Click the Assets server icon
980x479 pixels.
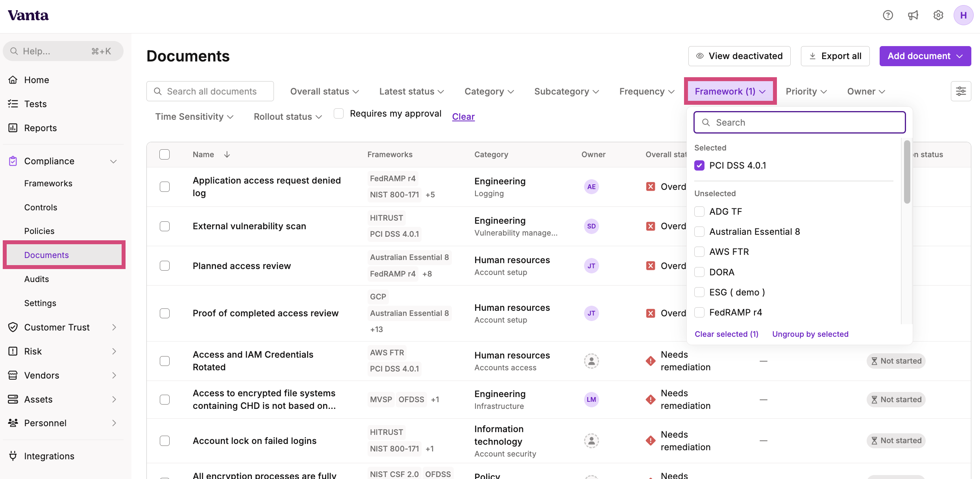point(13,399)
